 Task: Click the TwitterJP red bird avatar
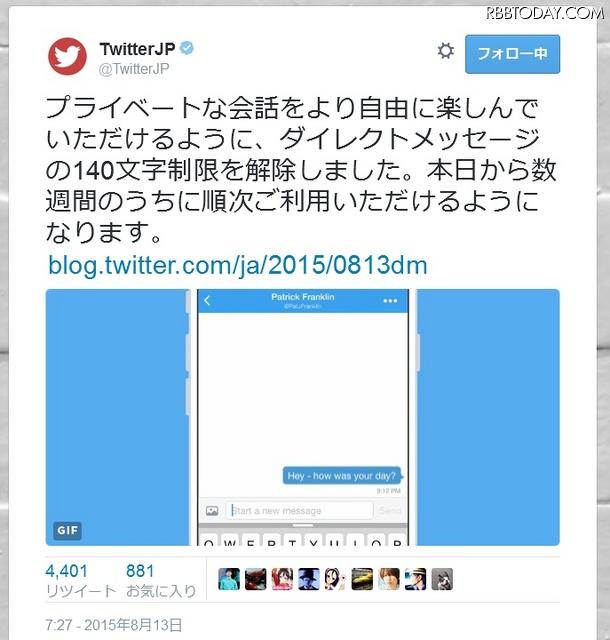coord(67,56)
